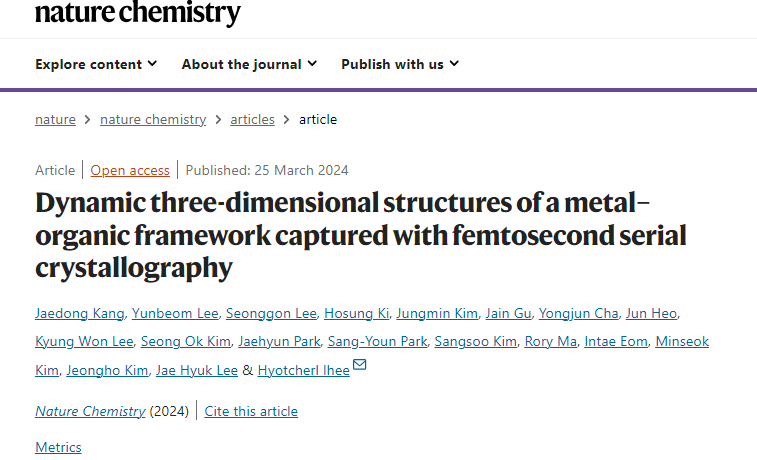This screenshot has height=460, width=757.
Task: Open the articles breadcrumb link
Action: click(252, 119)
